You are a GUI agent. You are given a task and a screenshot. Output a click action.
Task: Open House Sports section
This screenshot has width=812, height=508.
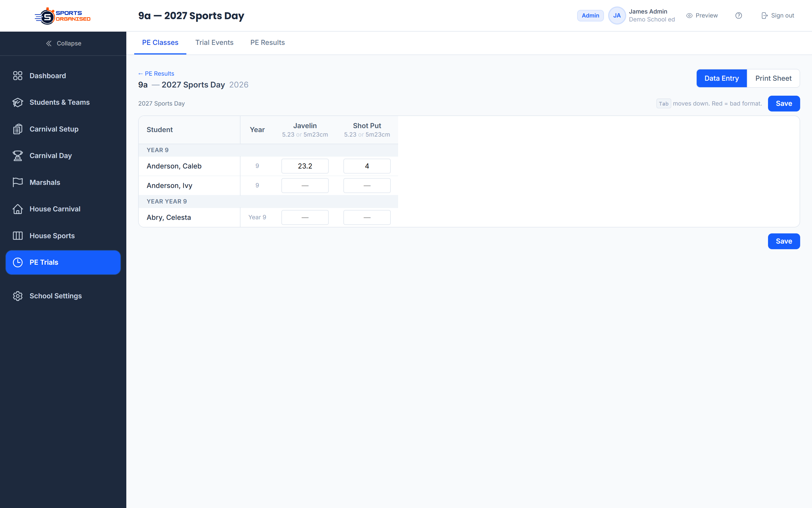pyautogui.click(x=63, y=236)
